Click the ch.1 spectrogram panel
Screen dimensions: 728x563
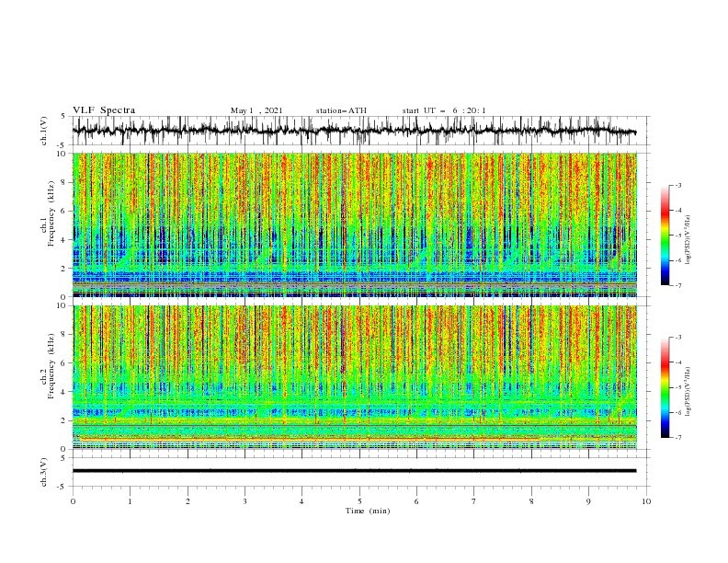coord(355,224)
